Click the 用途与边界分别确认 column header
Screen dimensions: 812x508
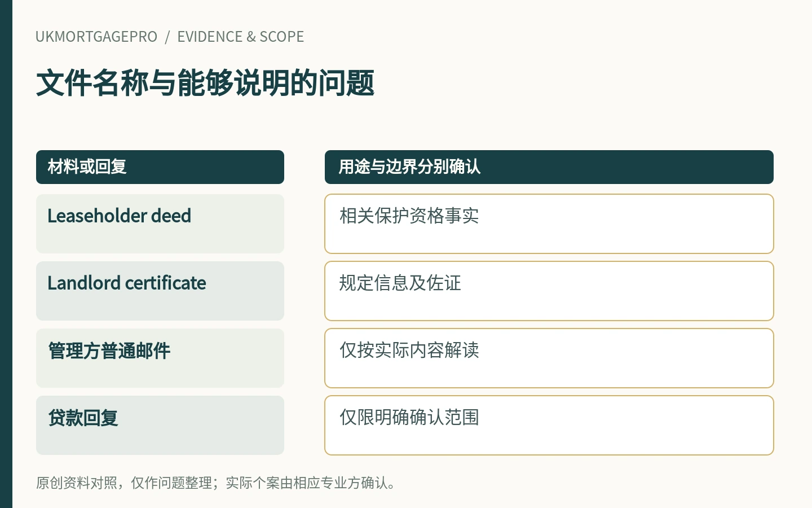point(549,167)
